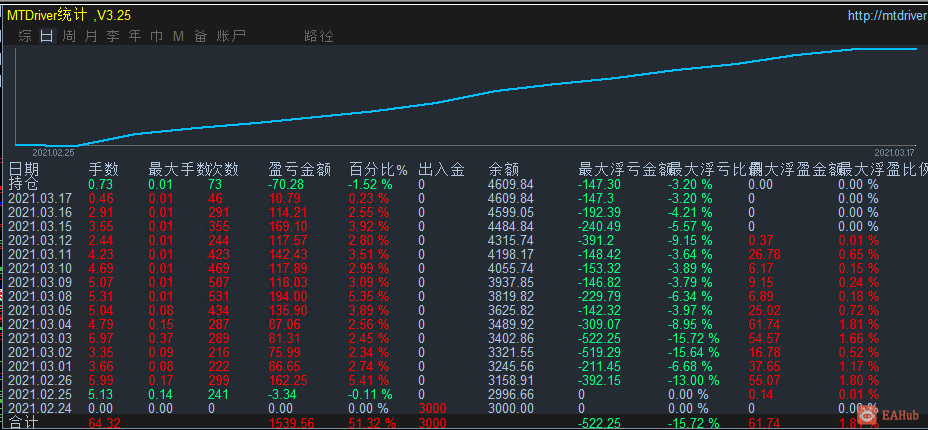Image resolution: width=928 pixels, height=430 pixels.
Task: Click the 169.10 profit value
Action: tap(288, 226)
